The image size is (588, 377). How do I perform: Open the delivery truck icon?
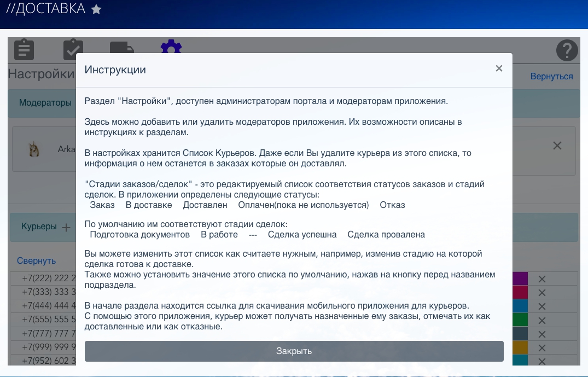coord(121,48)
